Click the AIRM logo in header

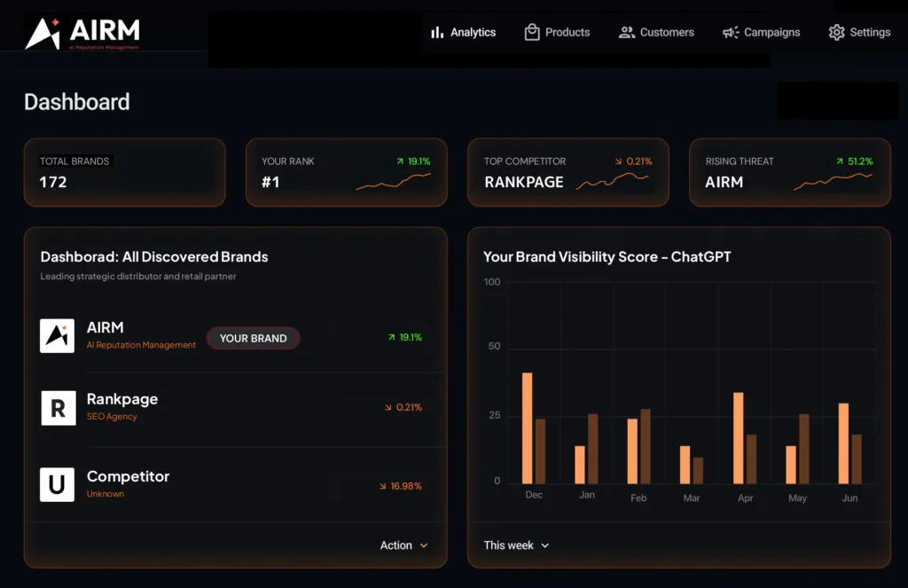point(82,34)
